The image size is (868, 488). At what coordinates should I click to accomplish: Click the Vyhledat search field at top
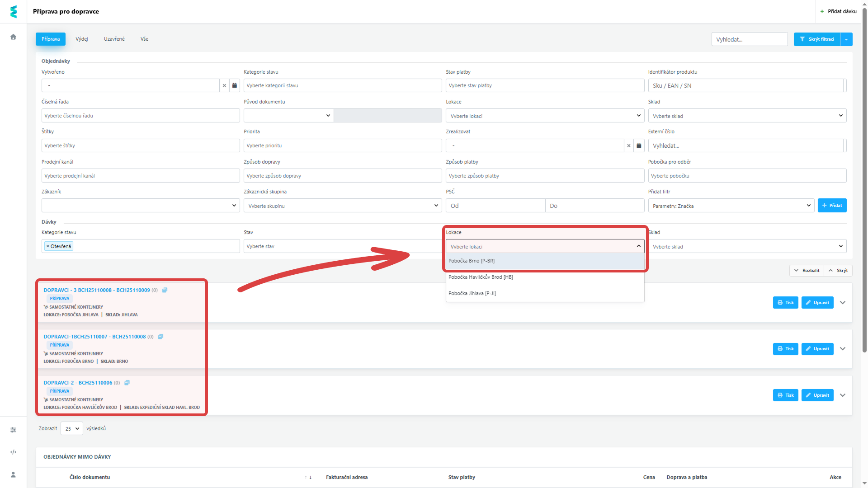pyautogui.click(x=749, y=39)
